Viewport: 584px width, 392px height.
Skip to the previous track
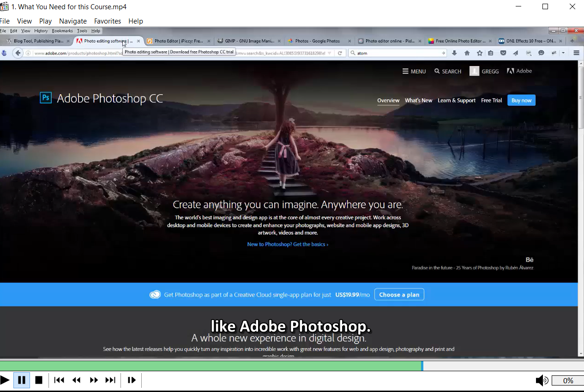[x=59, y=380]
